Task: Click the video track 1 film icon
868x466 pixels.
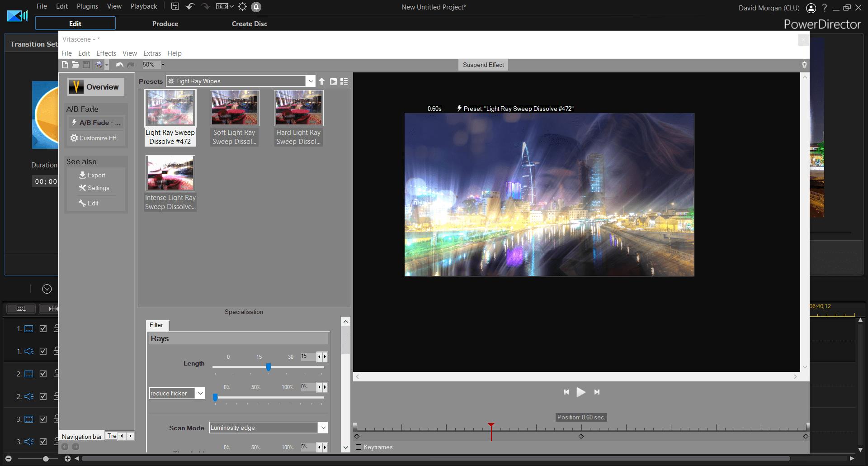Action: coord(28,328)
